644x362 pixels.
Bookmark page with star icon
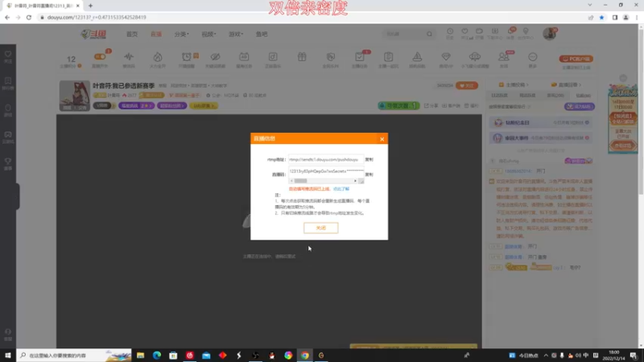coord(601,17)
